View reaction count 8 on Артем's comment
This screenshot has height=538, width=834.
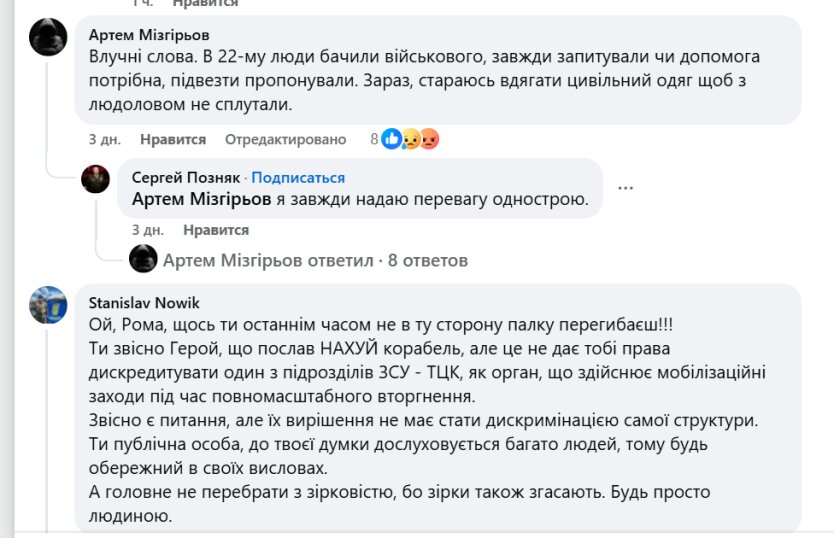pyautogui.click(x=374, y=140)
